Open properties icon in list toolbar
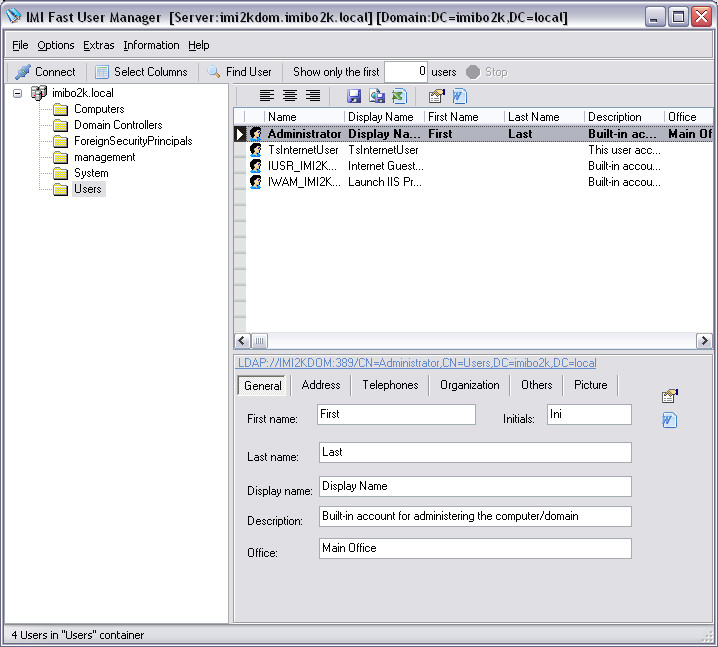This screenshot has height=647, width=718. (x=436, y=96)
